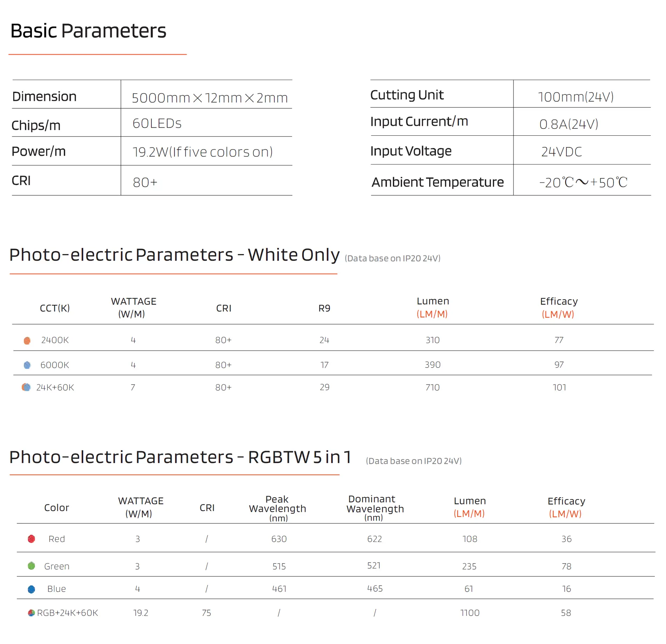Click the red dot beside Red
666x644 pixels.
tap(31, 539)
